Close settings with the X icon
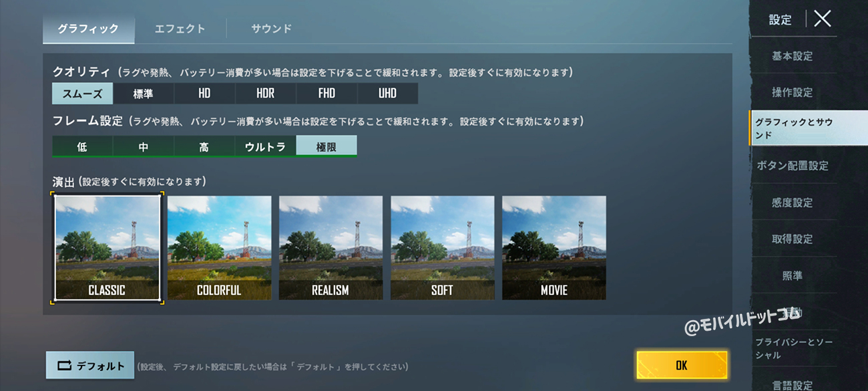 (822, 19)
